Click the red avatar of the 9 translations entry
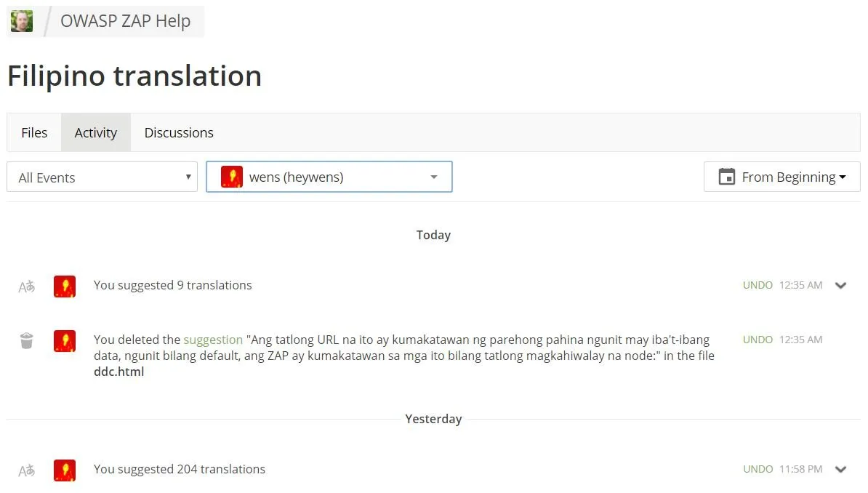This screenshot has height=493, width=868. tap(65, 286)
